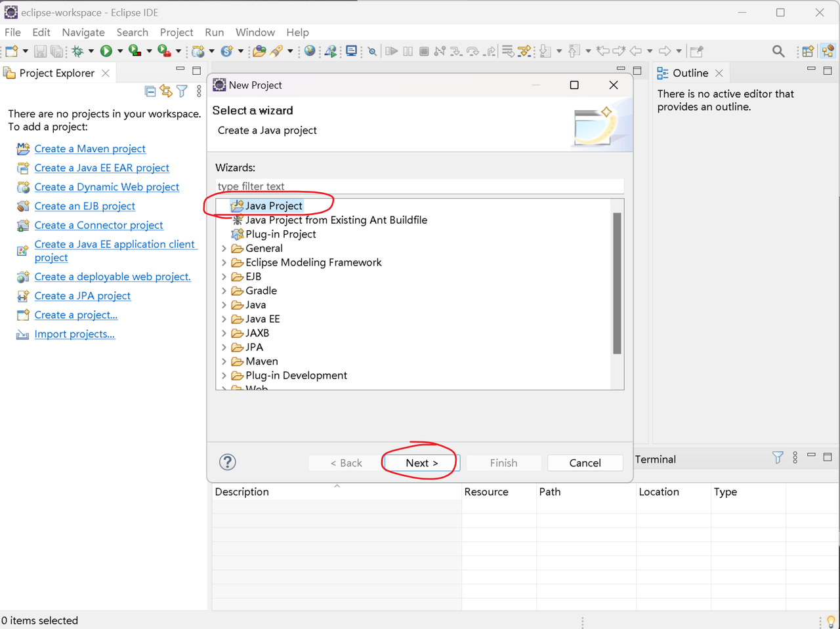Click the New Servlet icon
This screenshot has width=840, height=629.
click(x=227, y=51)
